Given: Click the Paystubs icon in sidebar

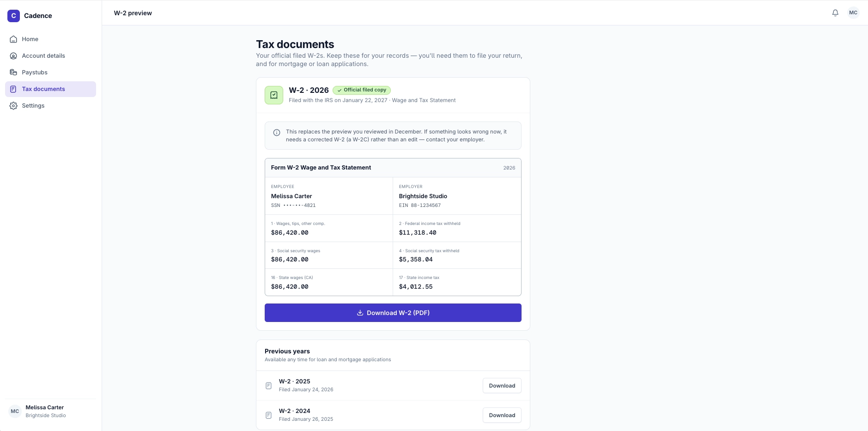Looking at the screenshot, I should click(x=13, y=73).
